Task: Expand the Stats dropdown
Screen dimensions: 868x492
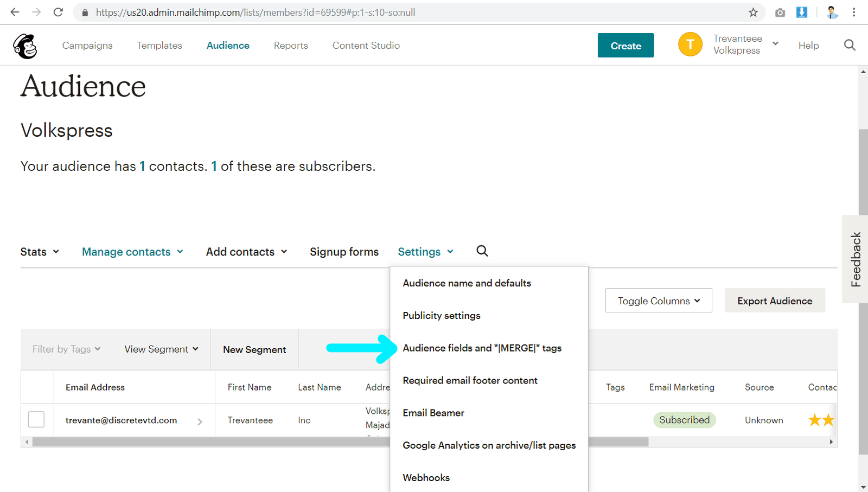Action: pos(40,252)
